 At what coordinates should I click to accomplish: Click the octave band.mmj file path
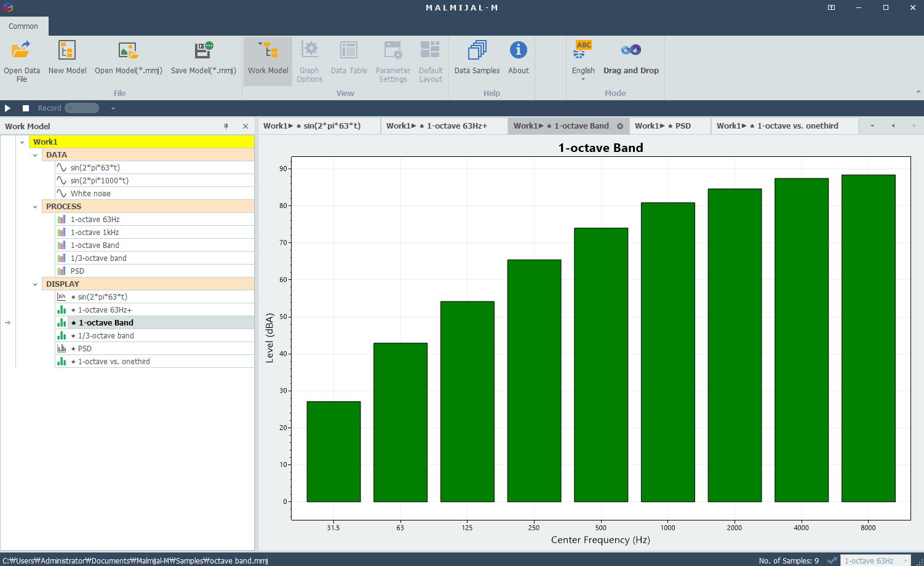(x=135, y=560)
